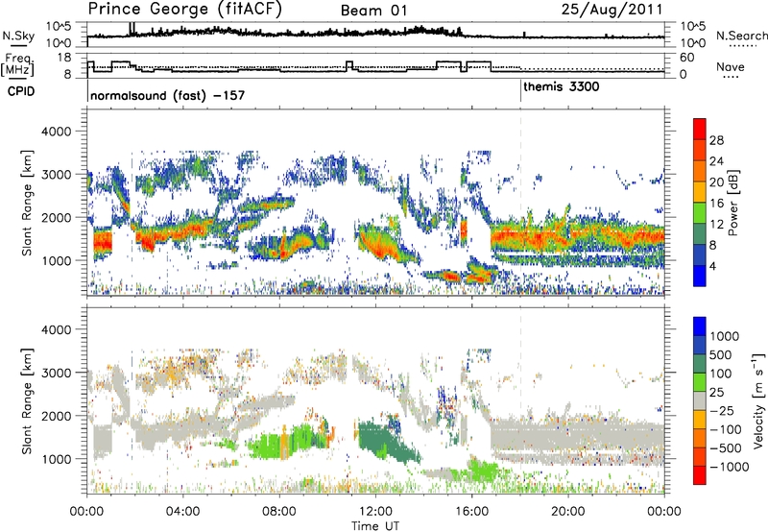
Task: Click the '16' tick on Power colorbar
Action: tap(716, 204)
